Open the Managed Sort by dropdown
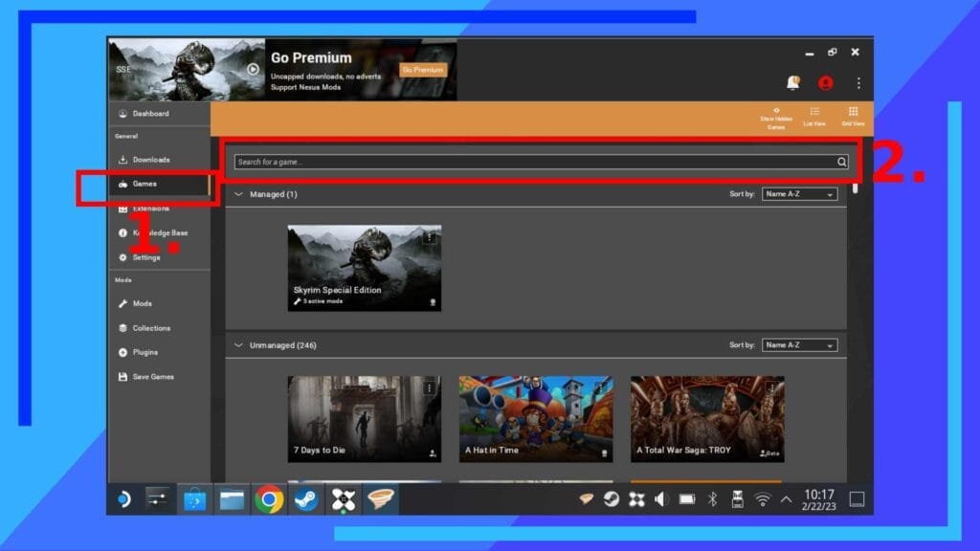The image size is (980, 551). pyautogui.click(x=799, y=194)
